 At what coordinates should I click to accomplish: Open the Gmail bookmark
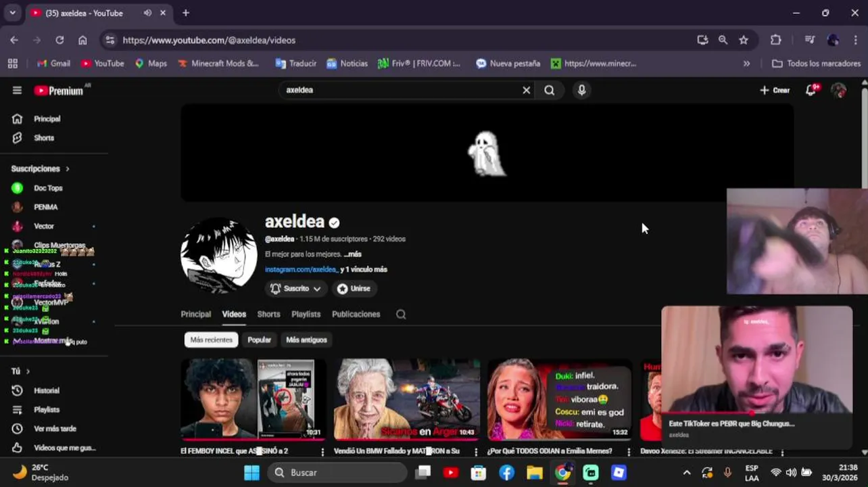(x=53, y=64)
